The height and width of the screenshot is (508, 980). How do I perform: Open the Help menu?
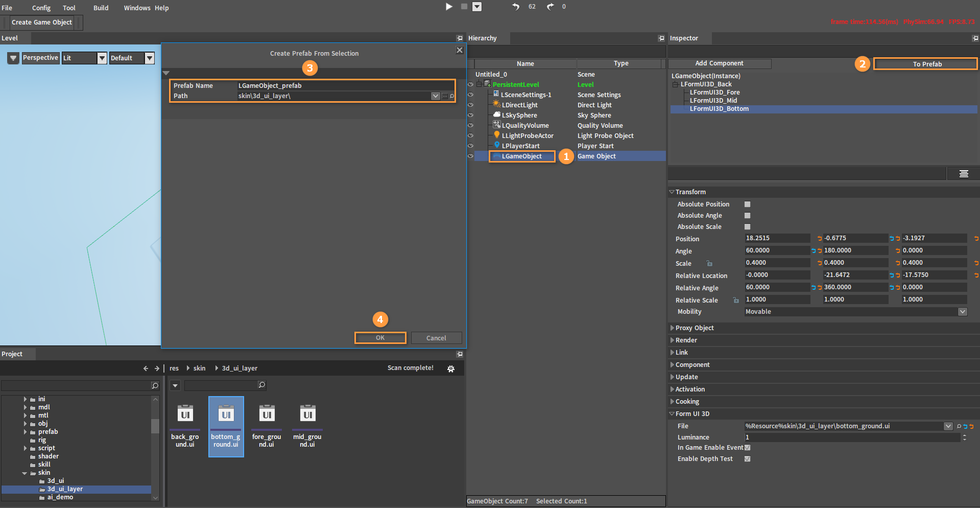[x=162, y=8]
